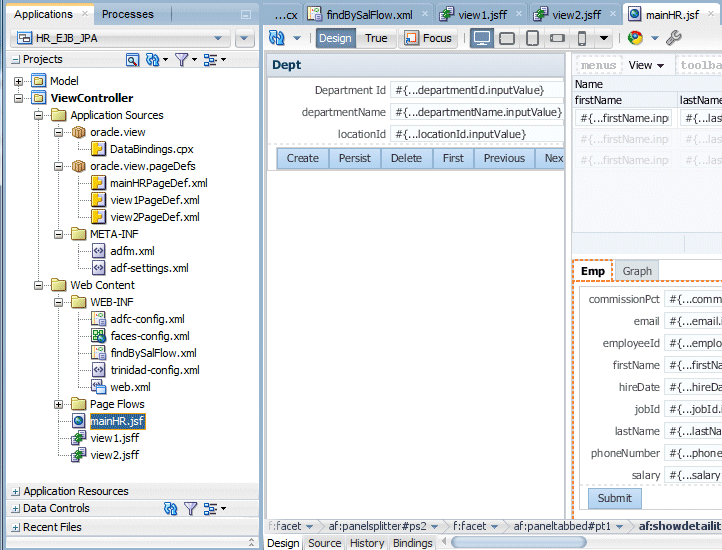722x550 pixels.
Task: Collapse the ViewController project node
Action: coord(18,99)
